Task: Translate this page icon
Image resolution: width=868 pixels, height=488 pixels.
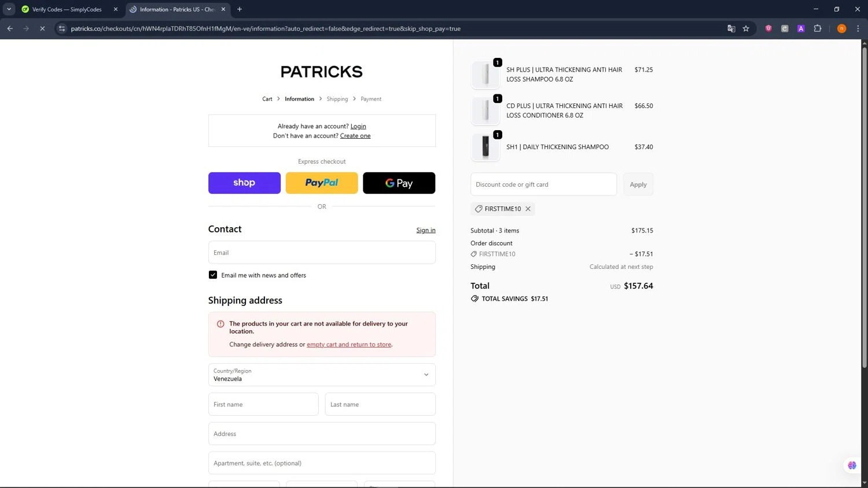Action: click(731, 28)
